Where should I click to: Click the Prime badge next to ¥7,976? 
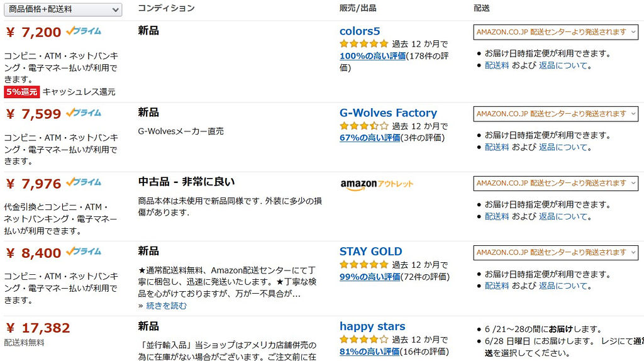pos(84,182)
